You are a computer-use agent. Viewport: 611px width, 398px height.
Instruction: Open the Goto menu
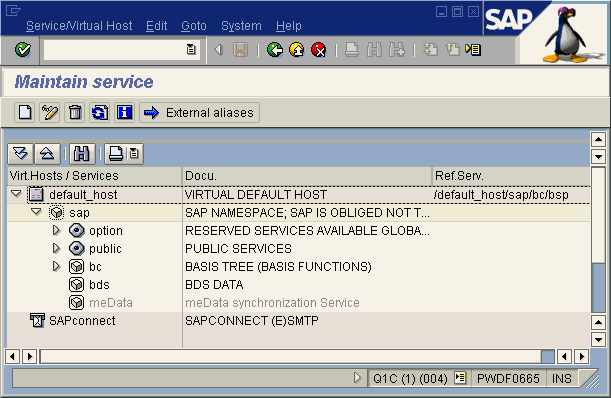coord(194,26)
